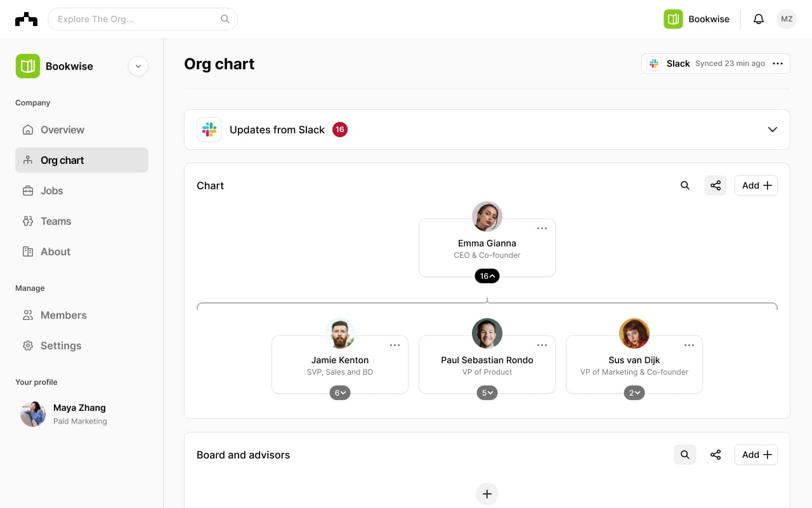Expand Paul Sebastian Rondo's 5 reports
Image resolution: width=812 pixels, height=508 pixels.
[x=487, y=393]
